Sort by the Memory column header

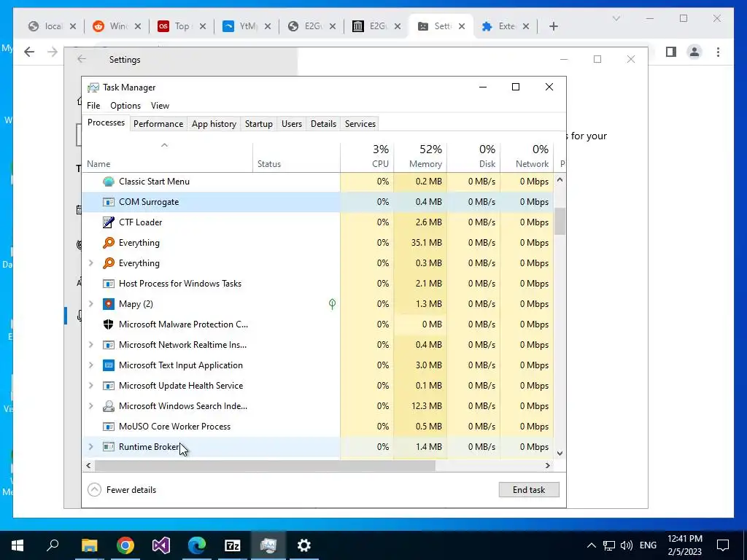tap(421, 157)
